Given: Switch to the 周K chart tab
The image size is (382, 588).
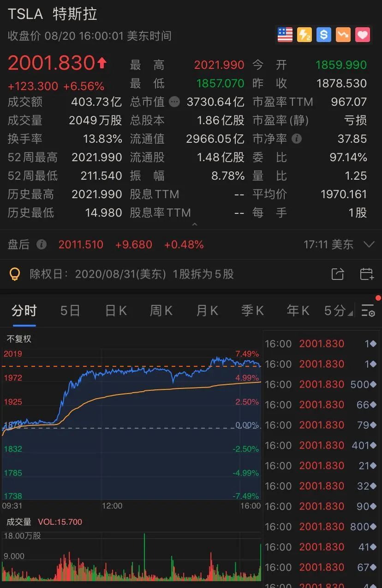Looking at the screenshot, I should point(161,311).
